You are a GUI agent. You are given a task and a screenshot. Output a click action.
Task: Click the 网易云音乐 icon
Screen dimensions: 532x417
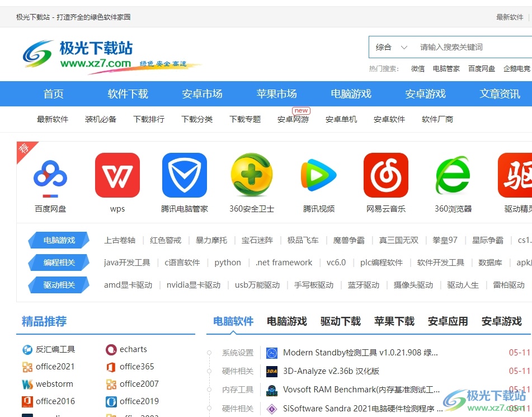coord(386,175)
